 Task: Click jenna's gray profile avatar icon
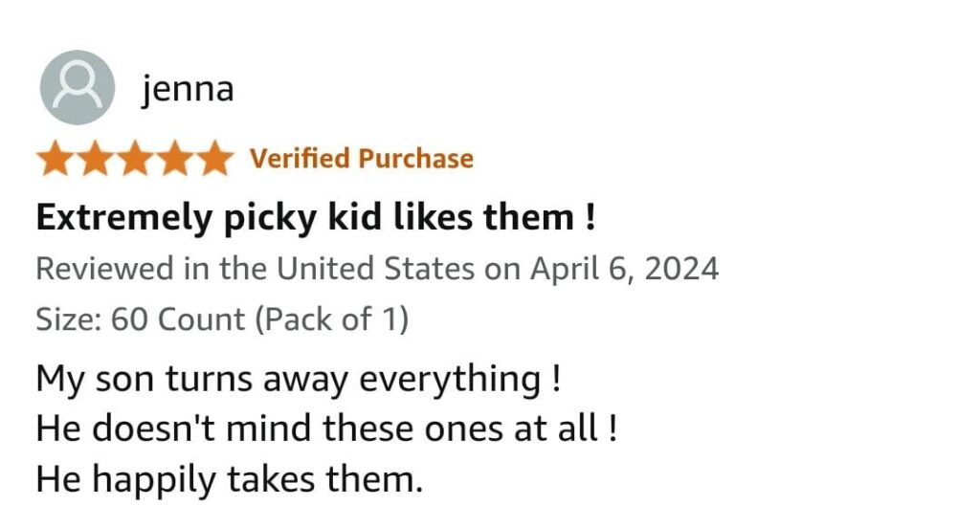pyautogui.click(x=77, y=88)
